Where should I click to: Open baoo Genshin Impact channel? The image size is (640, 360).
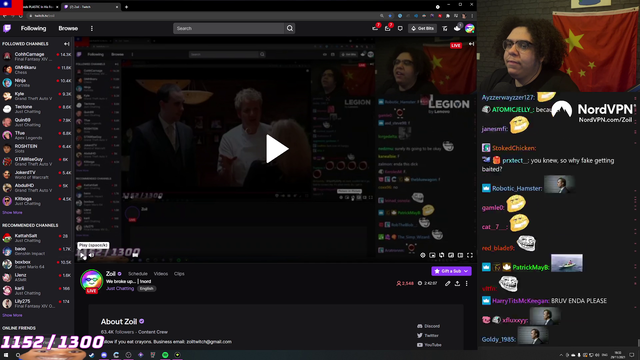coord(37,251)
